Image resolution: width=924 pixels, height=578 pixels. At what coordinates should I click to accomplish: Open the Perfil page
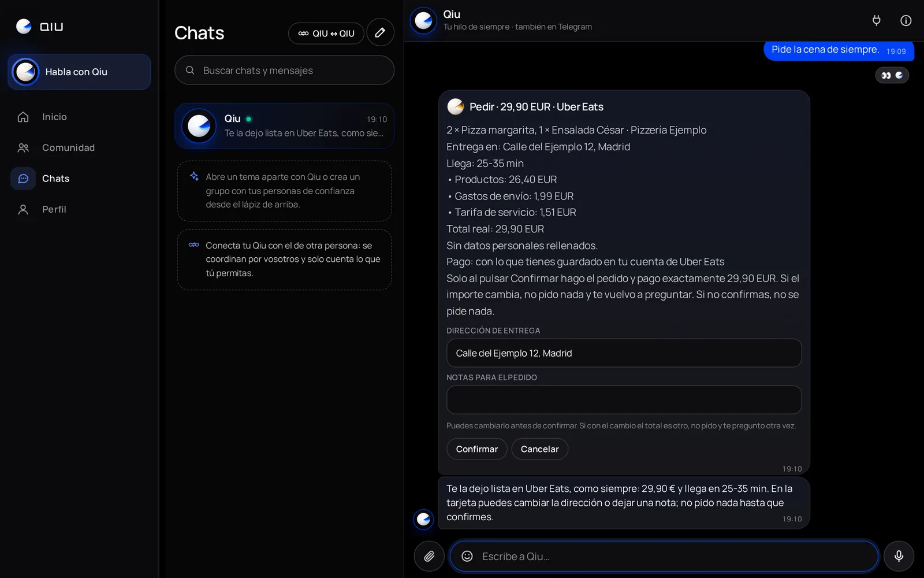[54, 209]
